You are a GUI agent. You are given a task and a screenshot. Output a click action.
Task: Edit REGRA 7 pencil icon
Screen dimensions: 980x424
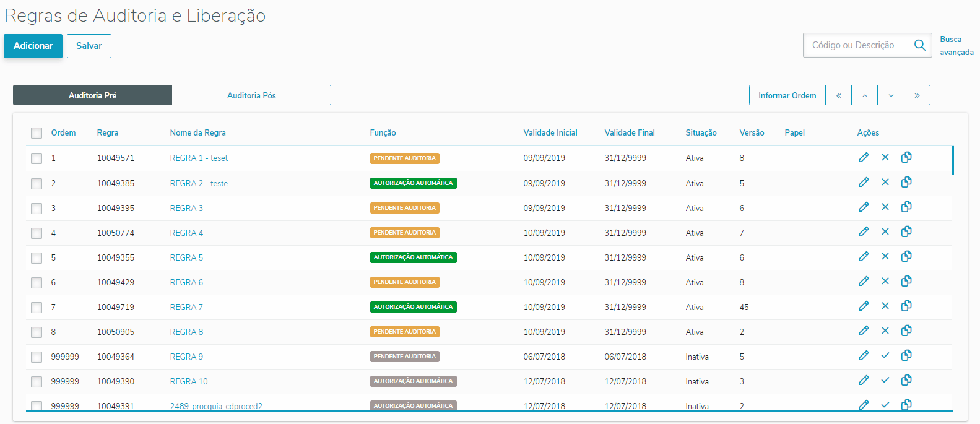(x=864, y=306)
